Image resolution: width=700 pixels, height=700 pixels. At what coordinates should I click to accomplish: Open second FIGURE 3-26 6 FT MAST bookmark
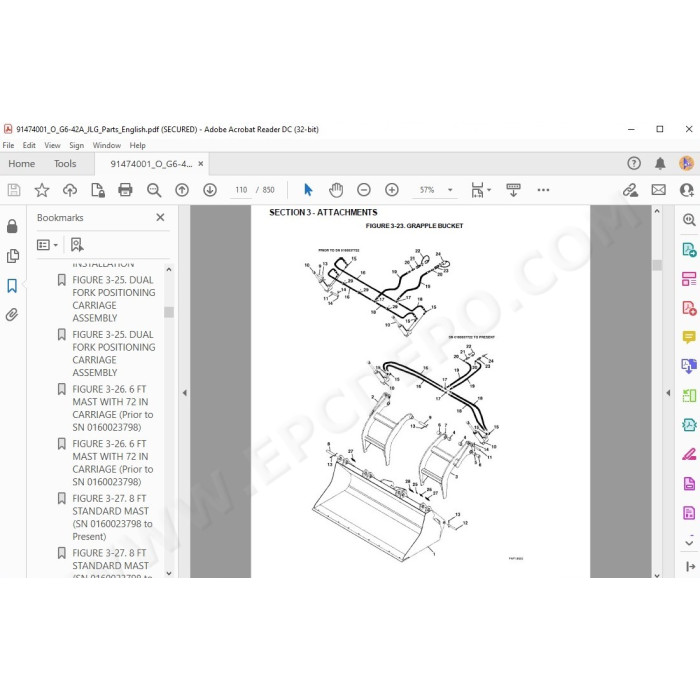click(x=113, y=463)
